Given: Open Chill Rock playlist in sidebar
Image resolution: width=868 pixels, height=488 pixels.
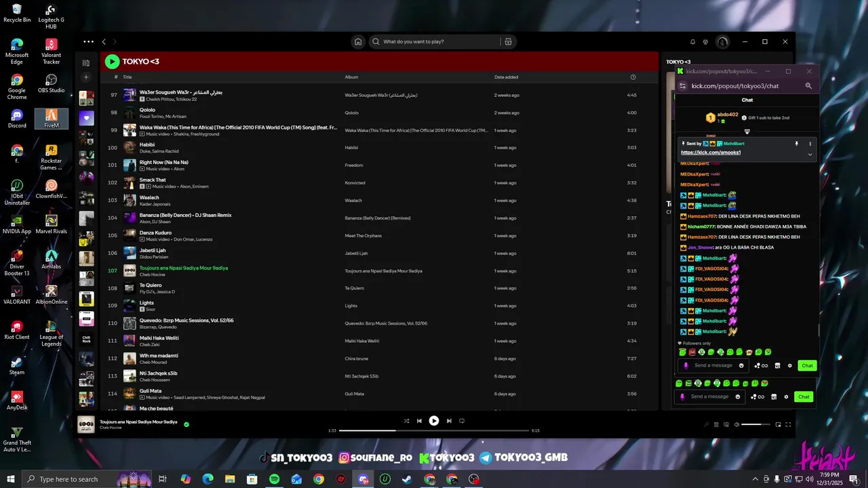Looking at the screenshot, I should (86, 339).
